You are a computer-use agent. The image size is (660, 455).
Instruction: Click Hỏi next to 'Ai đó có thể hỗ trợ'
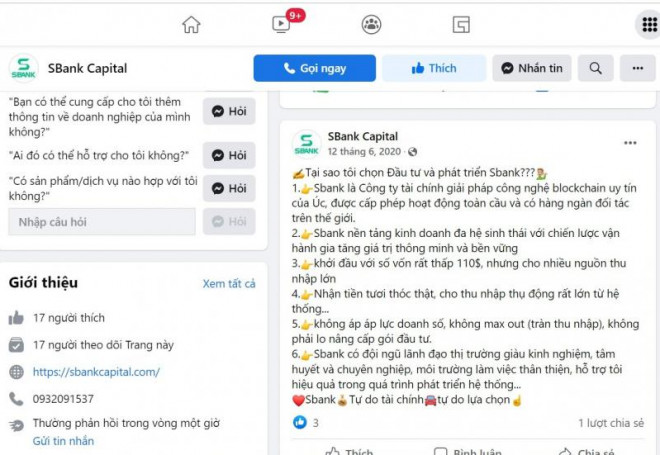coord(229,155)
